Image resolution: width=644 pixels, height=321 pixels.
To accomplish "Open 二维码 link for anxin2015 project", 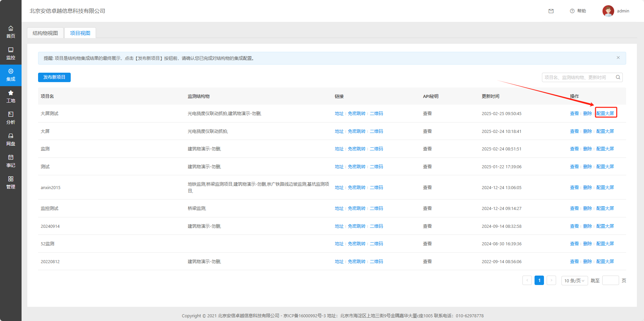I will (x=376, y=187).
